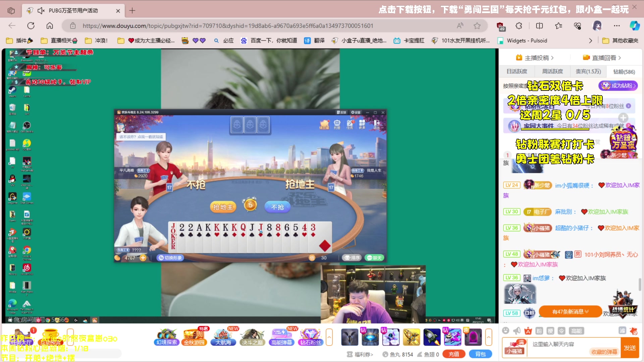Screen dimensions: 644x362
Task: Switch to the 周活跃度 tab
Action: 552,71
